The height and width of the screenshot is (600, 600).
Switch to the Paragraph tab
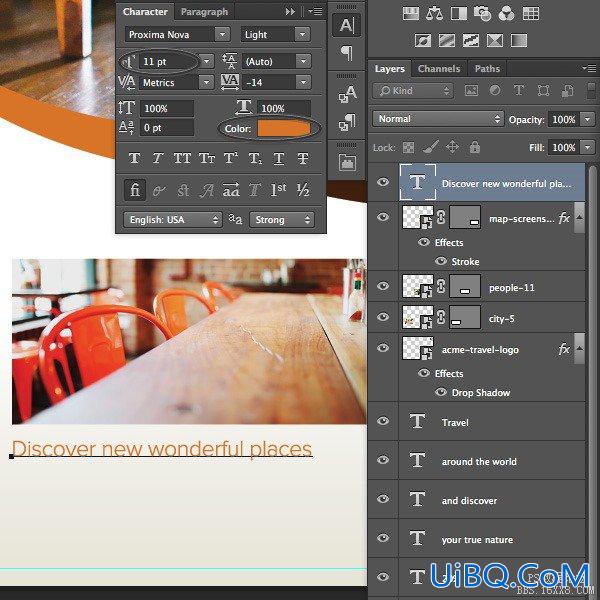tap(204, 12)
